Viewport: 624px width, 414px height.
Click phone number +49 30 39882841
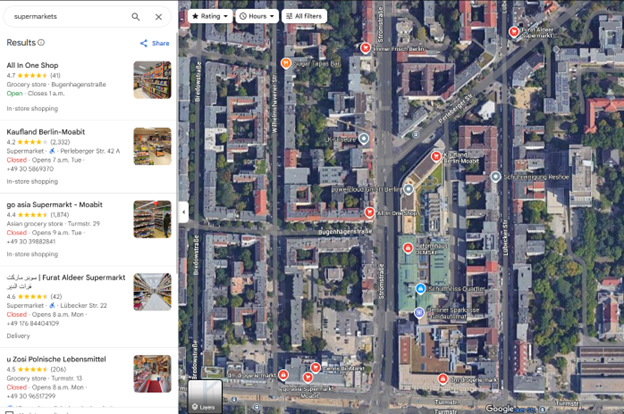tap(31, 242)
